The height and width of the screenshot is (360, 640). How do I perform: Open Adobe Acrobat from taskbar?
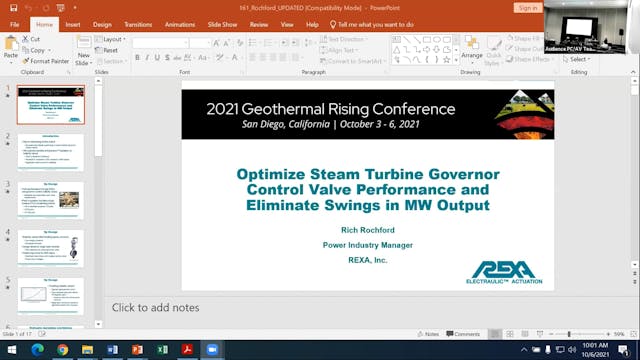pyautogui.click(x=187, y=350)
